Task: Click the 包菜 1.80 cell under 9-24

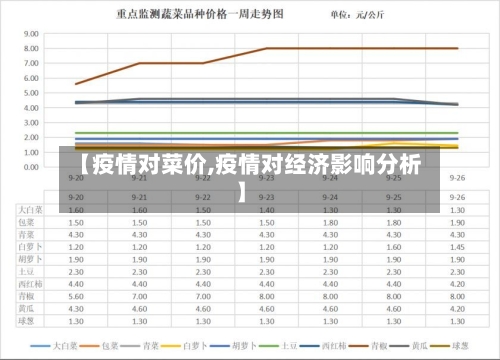Action: 330,222
